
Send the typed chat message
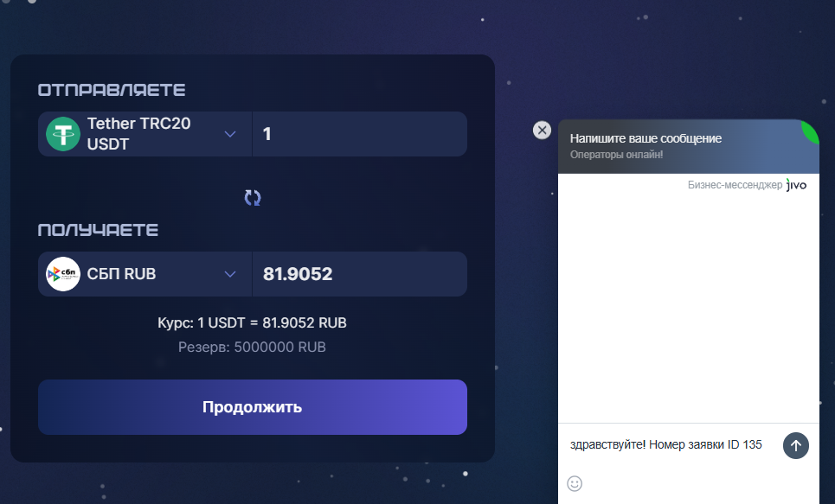pos(795,445)
